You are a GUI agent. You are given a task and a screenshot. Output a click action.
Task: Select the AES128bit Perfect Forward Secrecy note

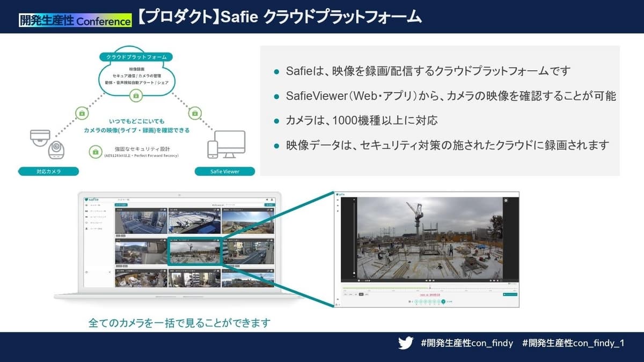point(142,156)
